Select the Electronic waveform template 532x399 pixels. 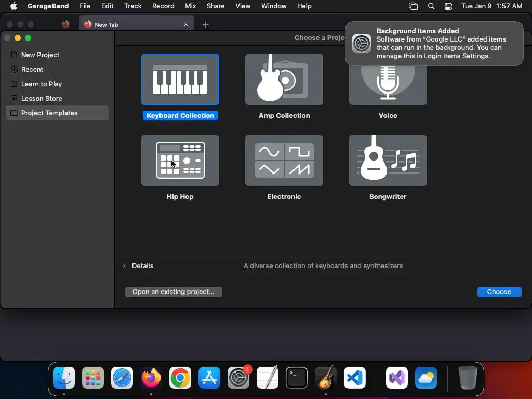(284, 161)
